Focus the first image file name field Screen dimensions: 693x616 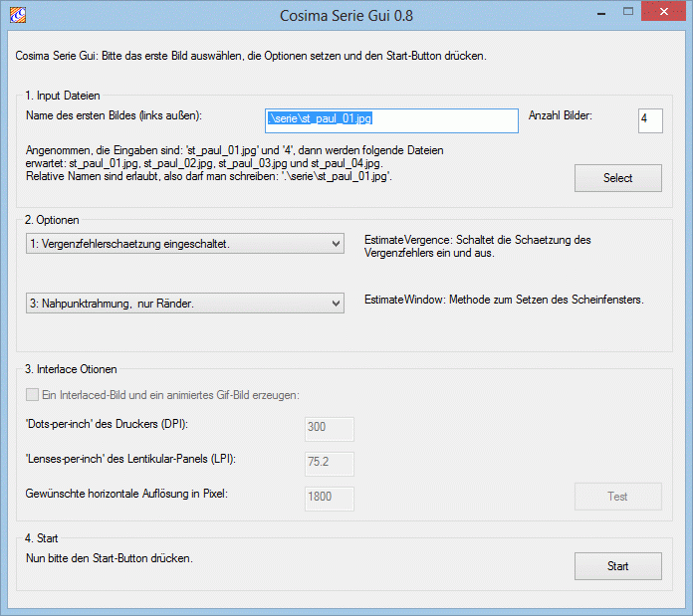(391, 120)
